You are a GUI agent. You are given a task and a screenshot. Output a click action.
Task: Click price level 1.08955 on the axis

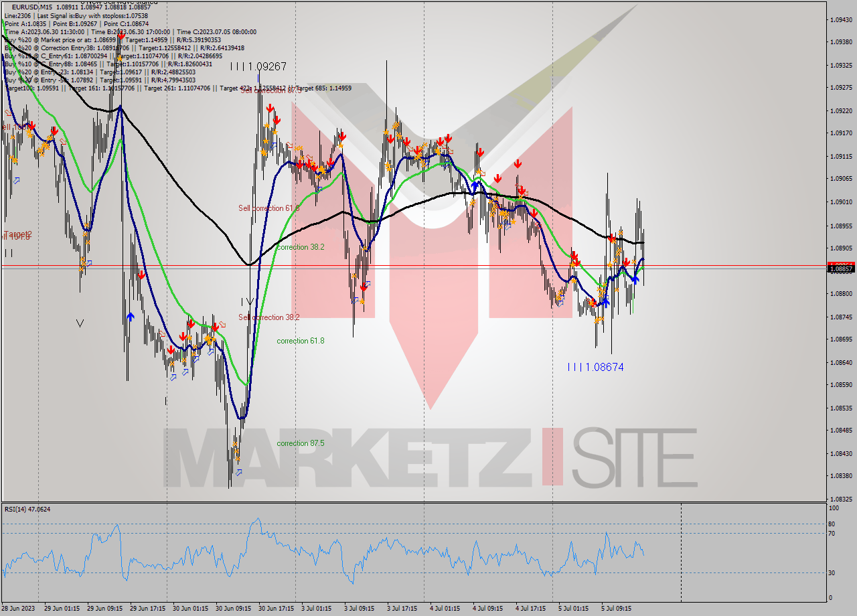[x=840, y=226]
